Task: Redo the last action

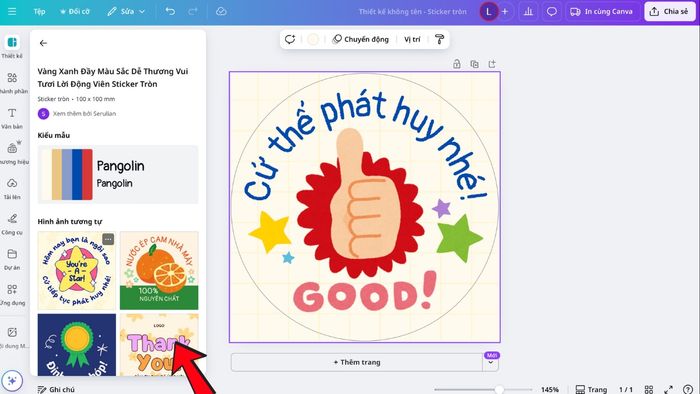Action: [192, 12]
